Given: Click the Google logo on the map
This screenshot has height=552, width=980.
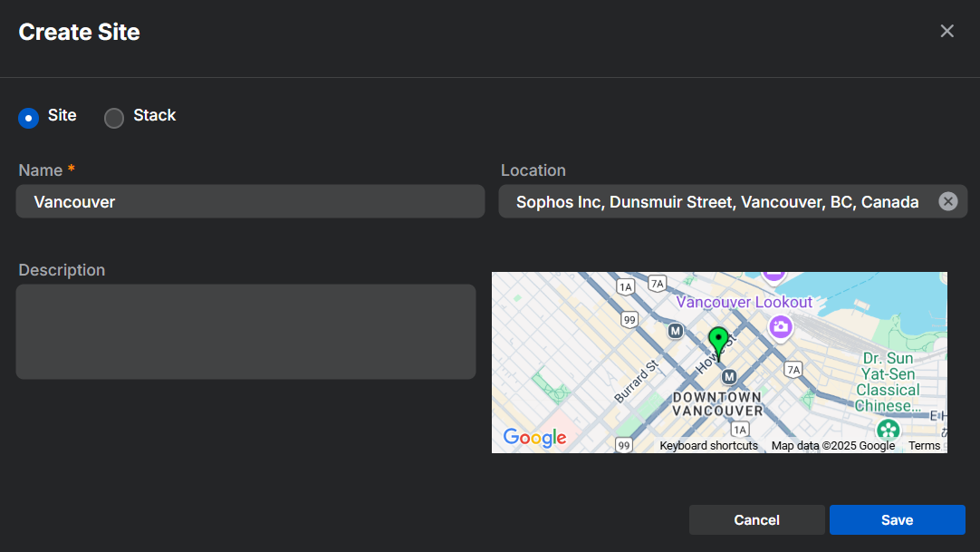Looking at the screenshot, I should pyautogui.click(x=534, y=438).
